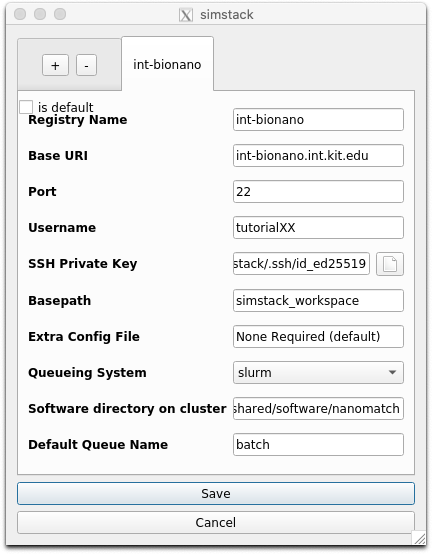Screen dimensions: 432x554
Task: Toggle the 'is default' checkbox
Action: click(x=26, y=107)
